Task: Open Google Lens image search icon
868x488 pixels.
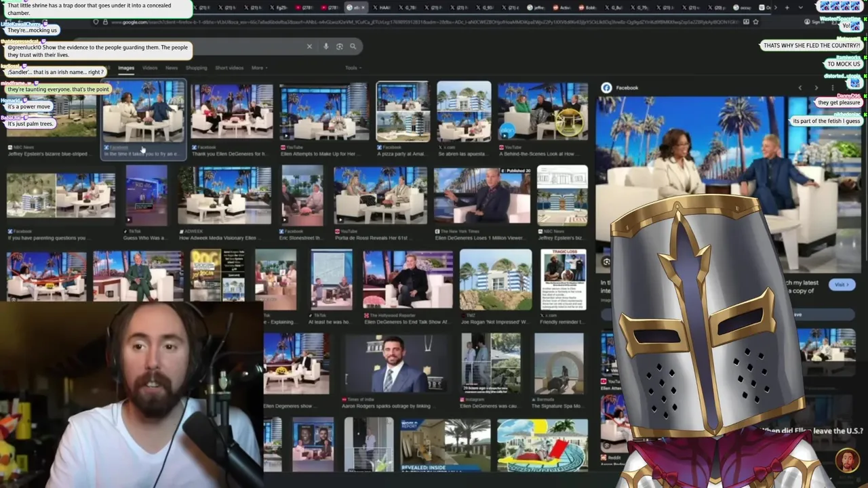Action: coord(340,47)
